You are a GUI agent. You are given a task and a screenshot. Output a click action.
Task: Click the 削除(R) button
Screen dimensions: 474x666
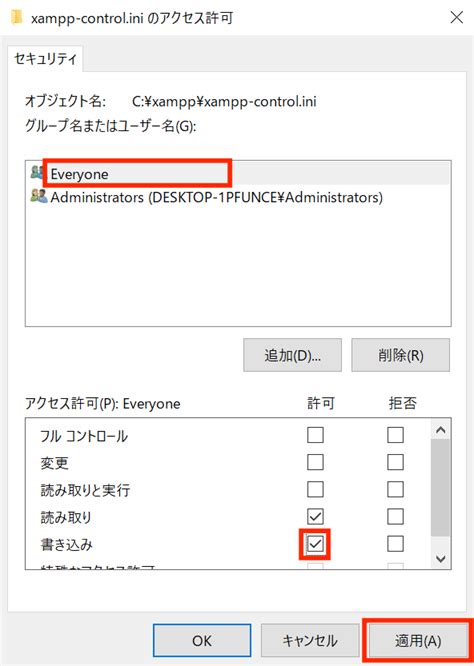pyautogui.click(x=401, y=355)
